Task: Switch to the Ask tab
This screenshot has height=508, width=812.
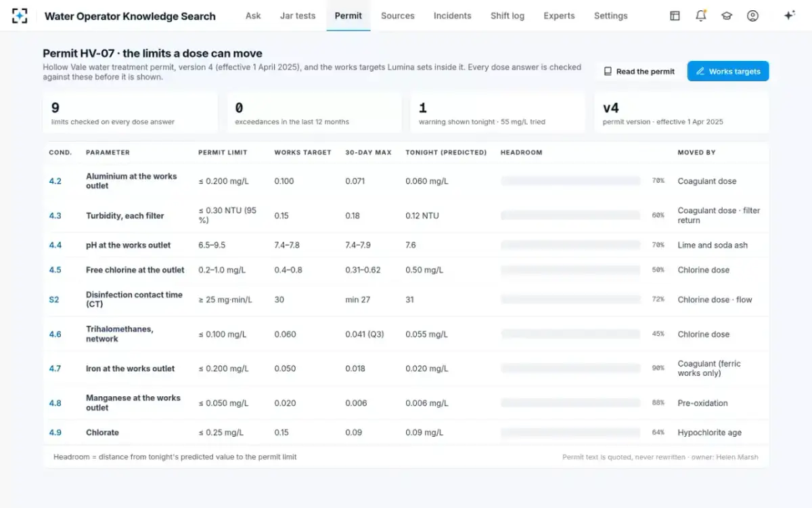Action: (253, 16)
